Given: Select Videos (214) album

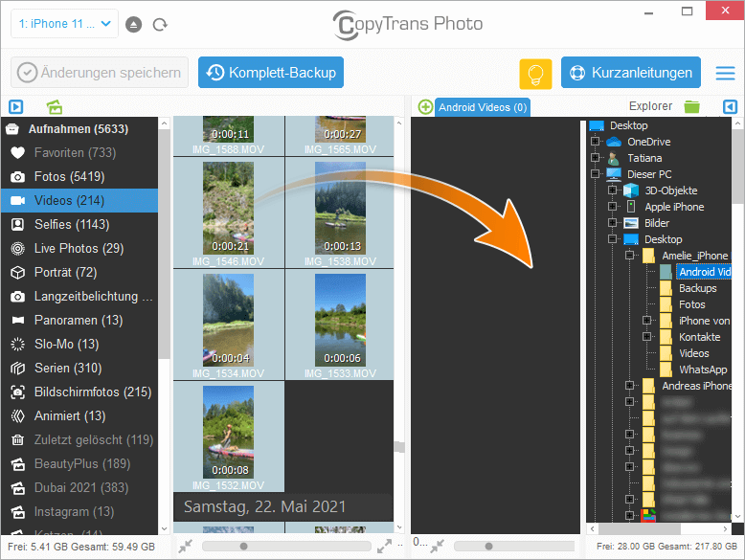Looking at the screenshot, I should [79, 200].
